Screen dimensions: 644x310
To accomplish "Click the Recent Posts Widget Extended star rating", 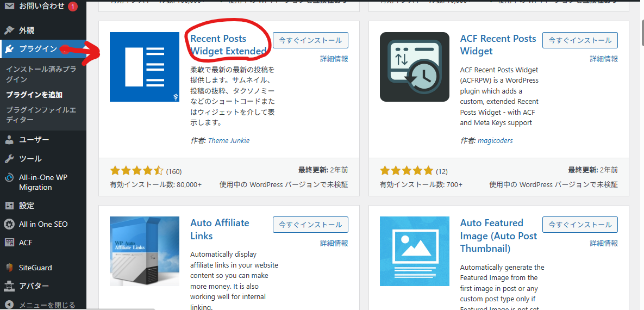I will 137,171.
